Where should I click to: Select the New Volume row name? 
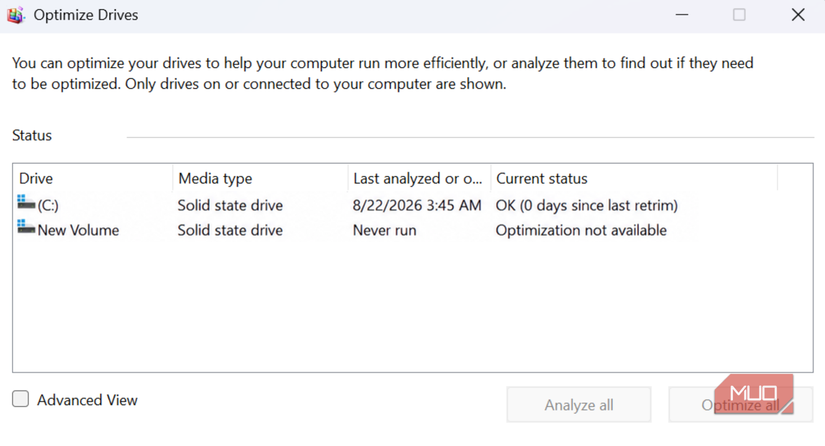click(x=78, y=230)
